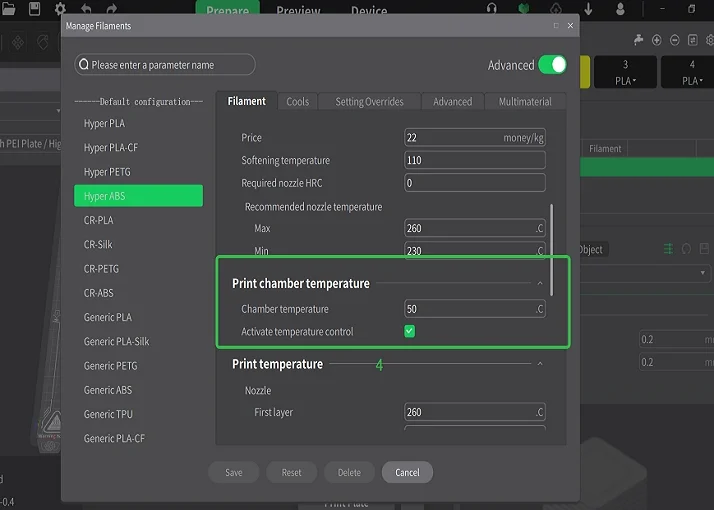Select the Prepare tab in main window
The image size is (714, 510).
(x=227, y=9)
